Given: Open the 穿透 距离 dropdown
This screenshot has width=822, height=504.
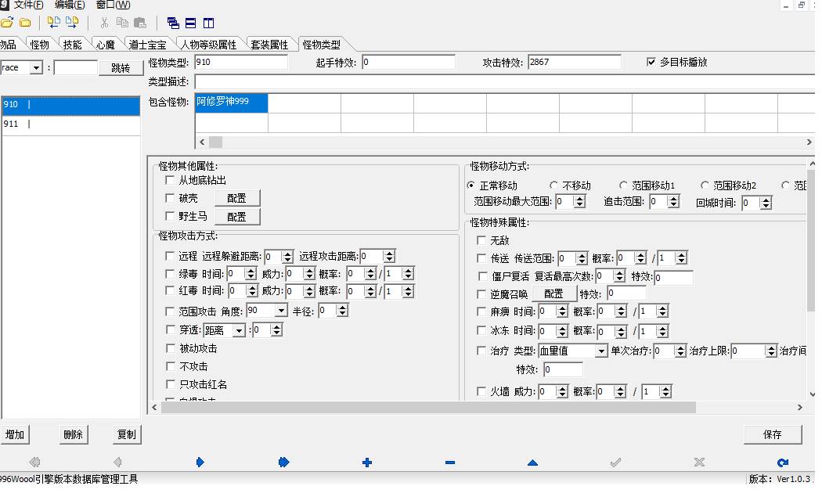Looking at the screenshot, I should (239, 330).
